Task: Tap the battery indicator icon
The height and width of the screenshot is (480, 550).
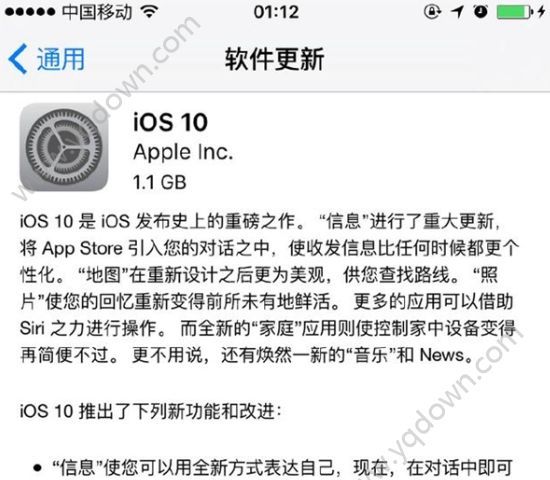Action: 515,12
